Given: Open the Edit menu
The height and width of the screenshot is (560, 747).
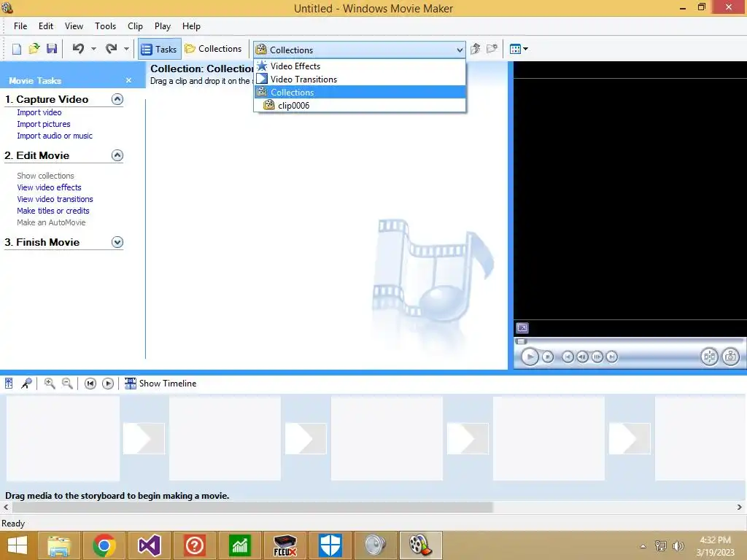Looking at the screenshot, I should tap(46, 26).
